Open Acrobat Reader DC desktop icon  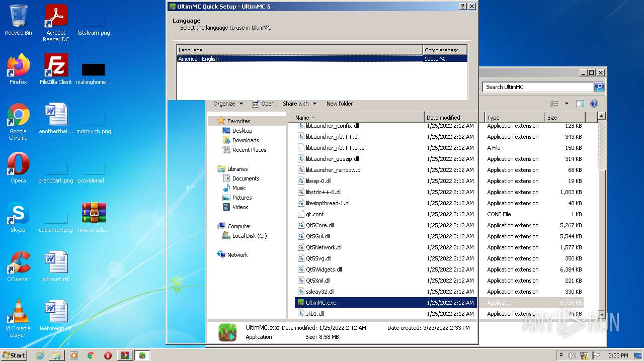(56, 23)
